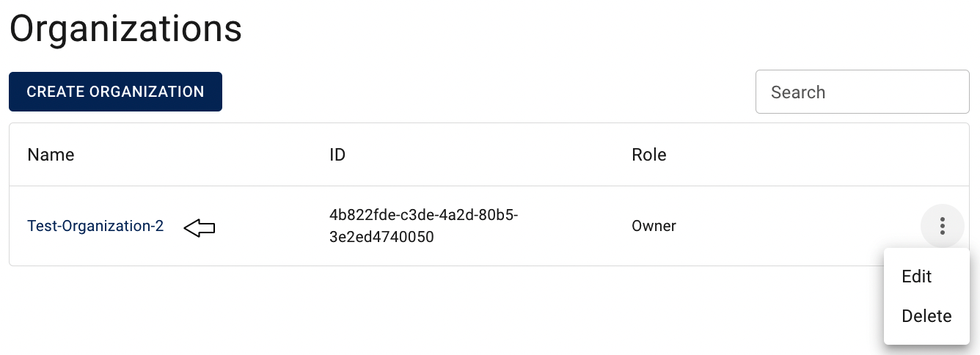Open the three-dot actions menu for Test-Organization-2
This screenshot has width=980, height=355.
click(942, 226)
